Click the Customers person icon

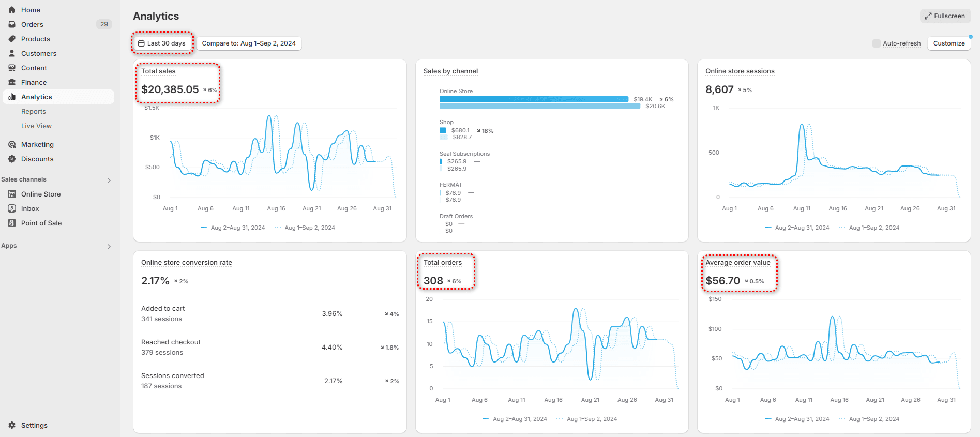pos(12,53)
